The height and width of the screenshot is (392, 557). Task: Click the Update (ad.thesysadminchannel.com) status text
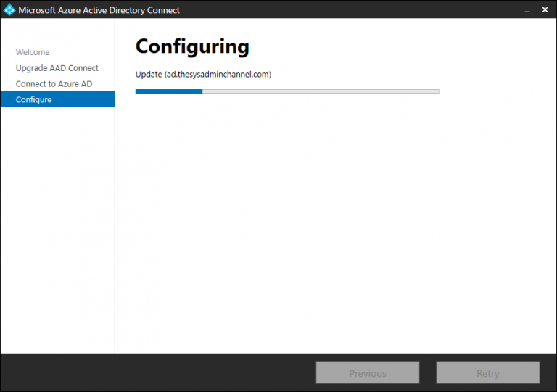(x=203, y=75)
